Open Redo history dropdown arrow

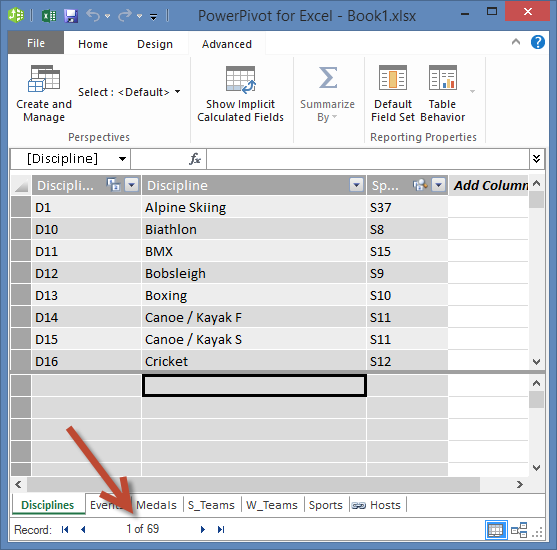(x=139, y=16)
